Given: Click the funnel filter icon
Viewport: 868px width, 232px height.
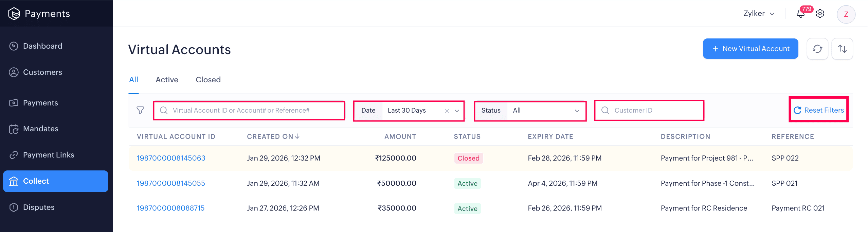Looking at the screenshot, I should (x=140, y=110).
